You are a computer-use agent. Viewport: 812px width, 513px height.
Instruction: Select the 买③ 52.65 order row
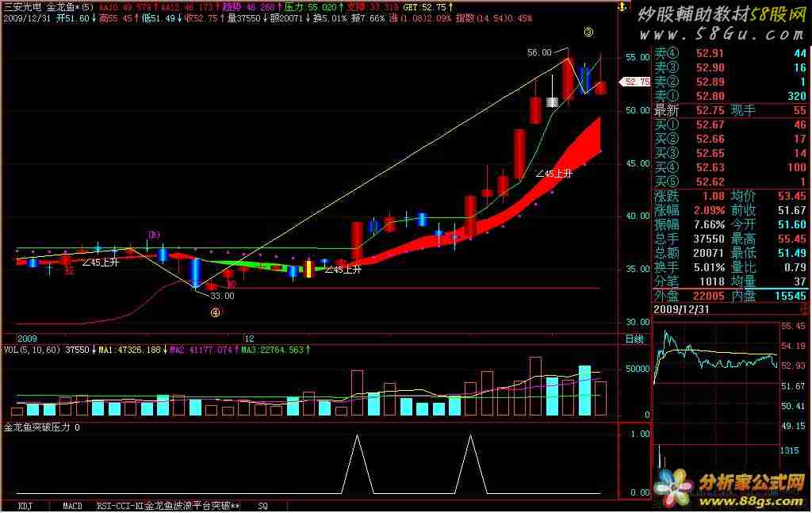click(730, 153)
